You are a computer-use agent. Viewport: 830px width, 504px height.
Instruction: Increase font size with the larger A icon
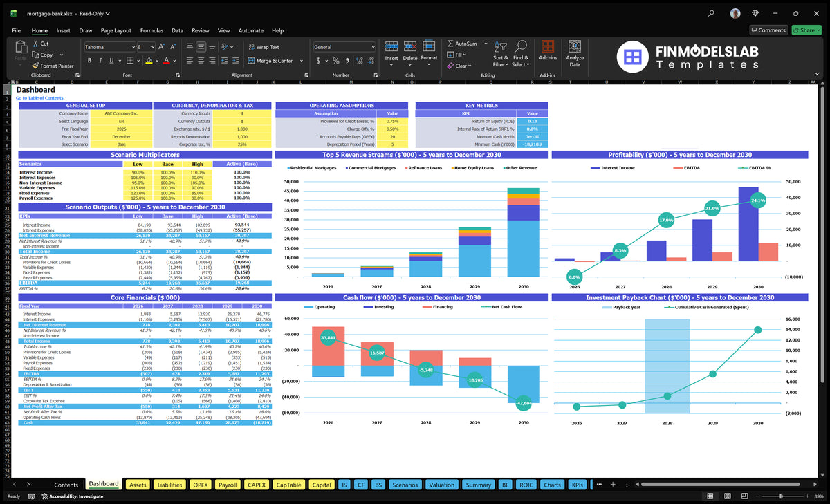tap(162, 47)
